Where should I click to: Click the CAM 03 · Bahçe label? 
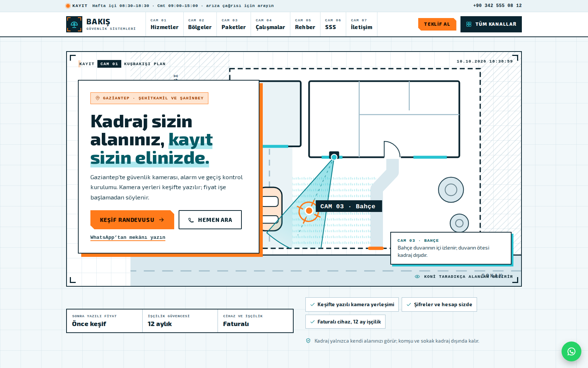[348, 206]
